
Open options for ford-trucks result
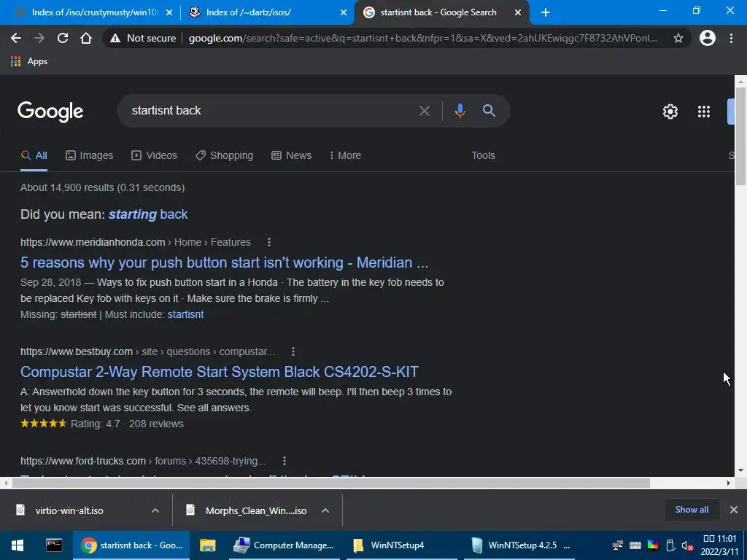(x=285, y=461)
